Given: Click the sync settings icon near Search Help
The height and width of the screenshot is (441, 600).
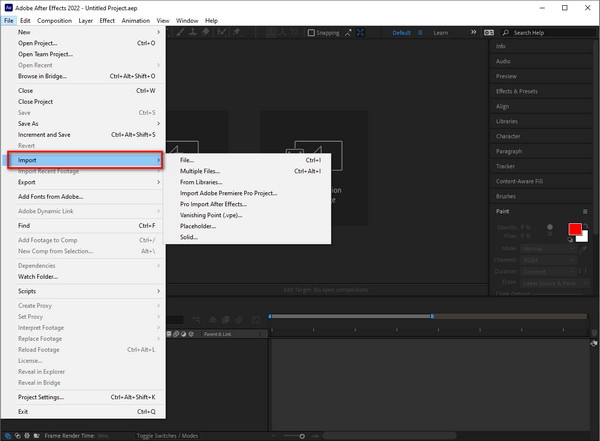Looking at the screenshot, I should point(489,33).
